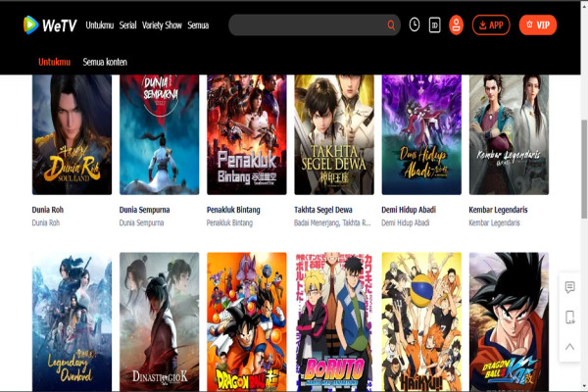
Task: Open Untukmu in top navigation
Action: pyautogui.click(x=100, y=25)
